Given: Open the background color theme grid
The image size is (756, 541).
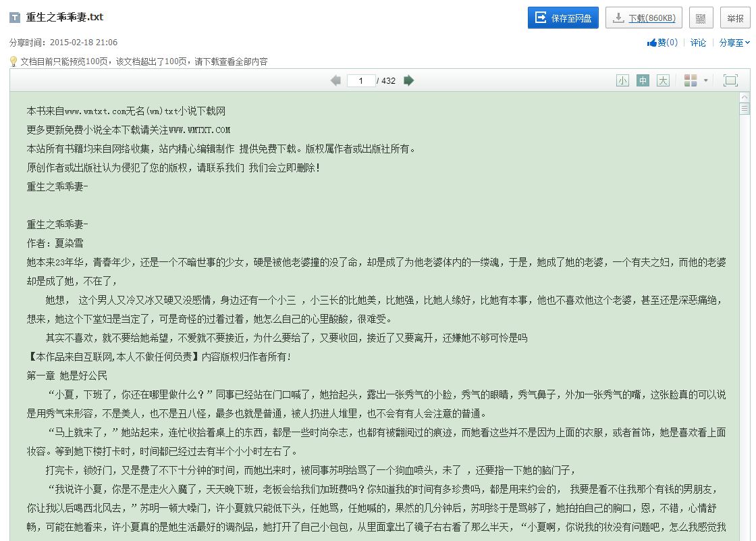Looking at the screenshot, I should [691, 80].
